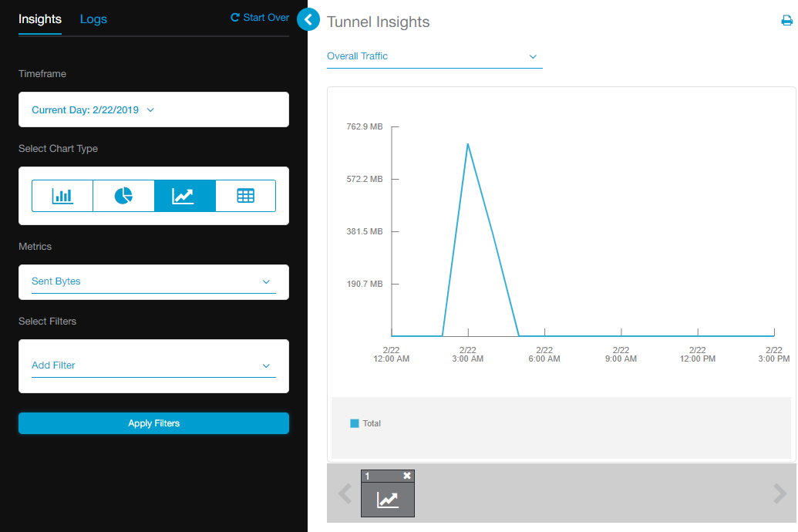Select the pie chart type icon

(123, 196)
